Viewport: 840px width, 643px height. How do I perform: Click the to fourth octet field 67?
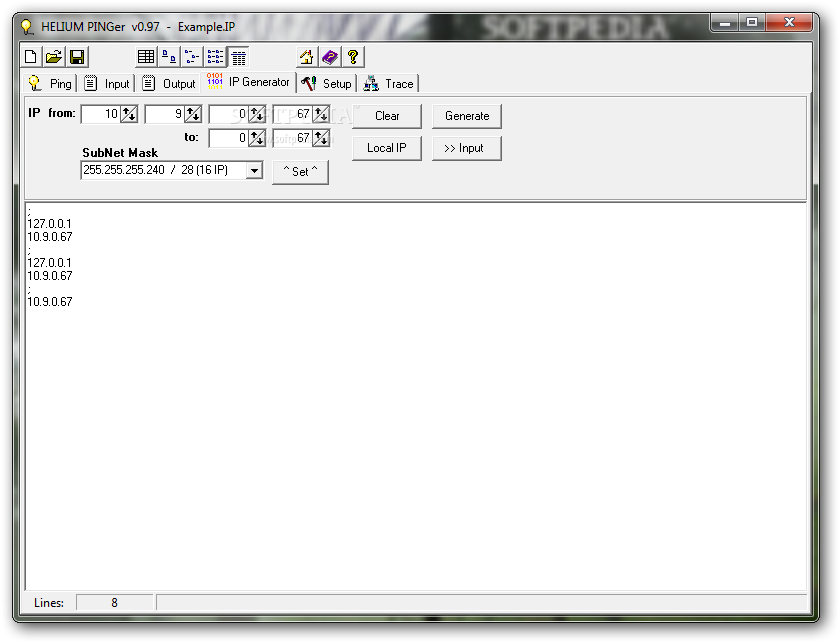point(292,138)
